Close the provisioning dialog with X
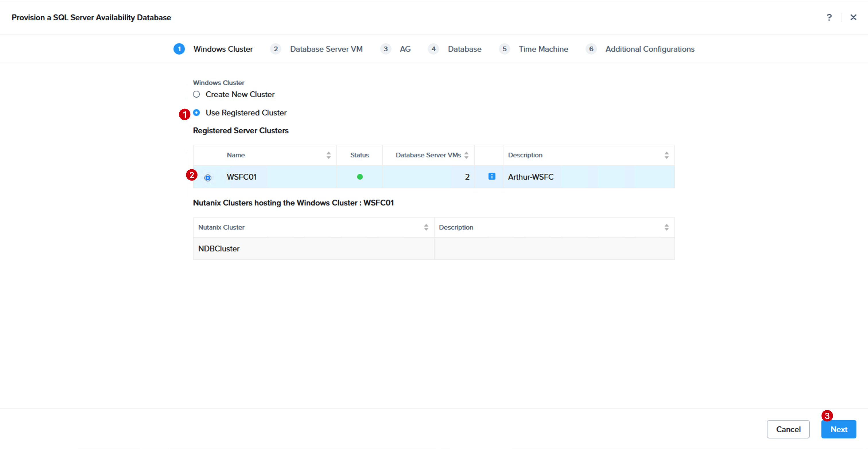This screenshot has height=450, width=868. (x=853, y=17)
